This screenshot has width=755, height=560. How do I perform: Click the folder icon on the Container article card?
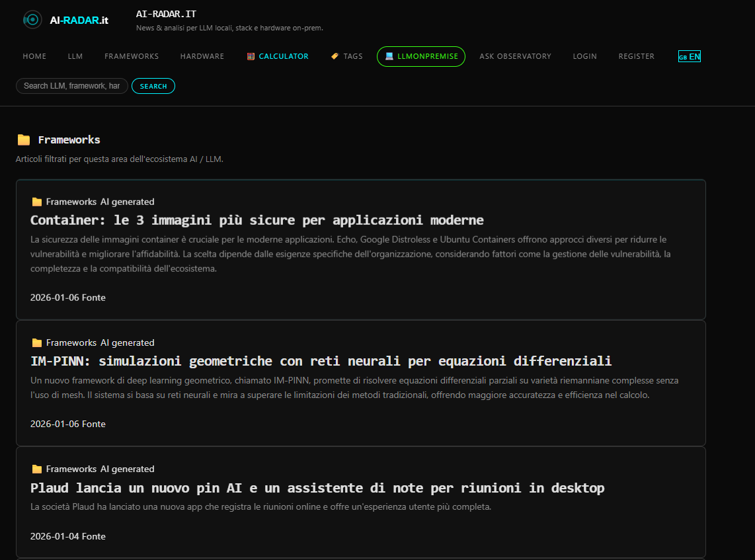pyautogui.click(x=38, y=202)
